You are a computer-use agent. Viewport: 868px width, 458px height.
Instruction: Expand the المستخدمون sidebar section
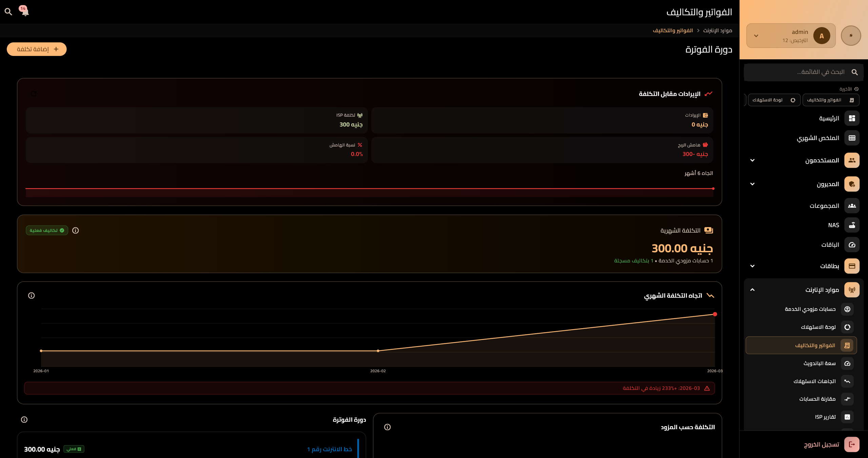coord(752,160)
